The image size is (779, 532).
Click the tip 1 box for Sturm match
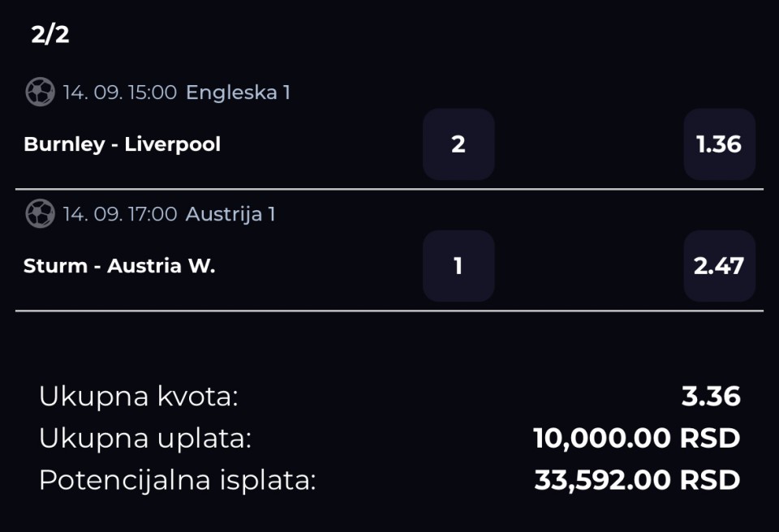click(x=458, y=266)
